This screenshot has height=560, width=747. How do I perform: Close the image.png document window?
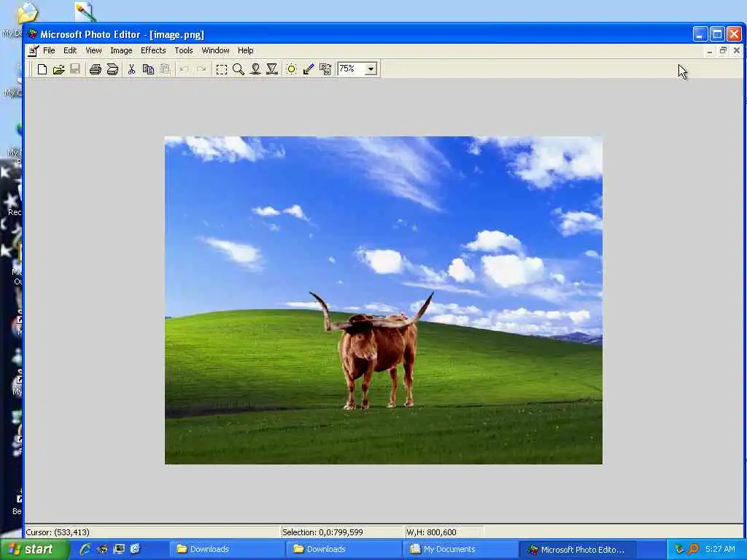tap(737, 50)
